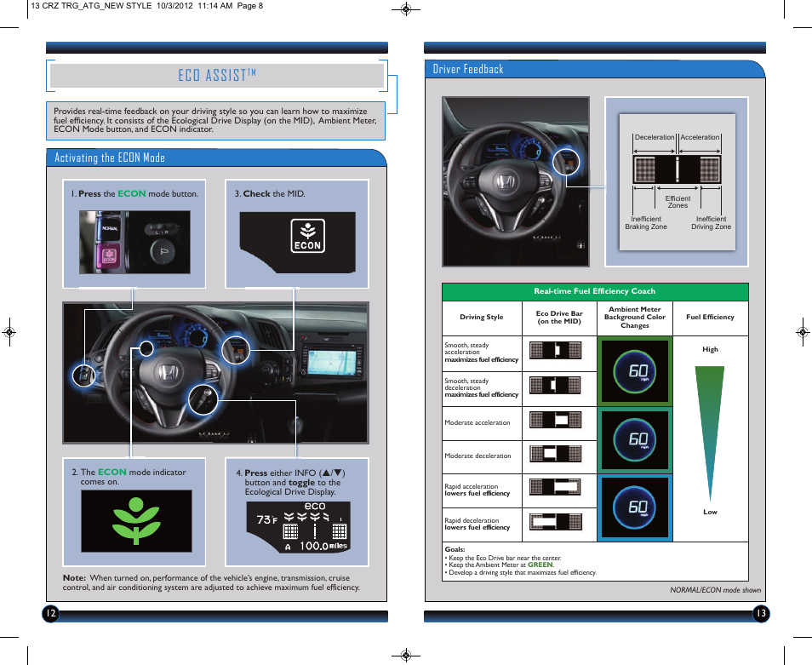
Task: Open the Ecological Drive Display image in step 4
Action: click(x=299, y=527)
